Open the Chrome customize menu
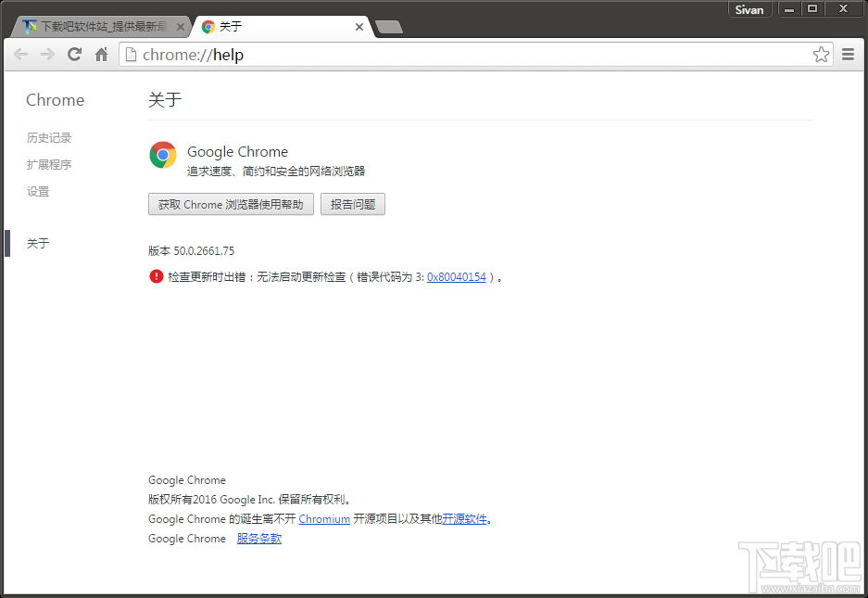This screenshot has width=868, height=598. [848, 55]
